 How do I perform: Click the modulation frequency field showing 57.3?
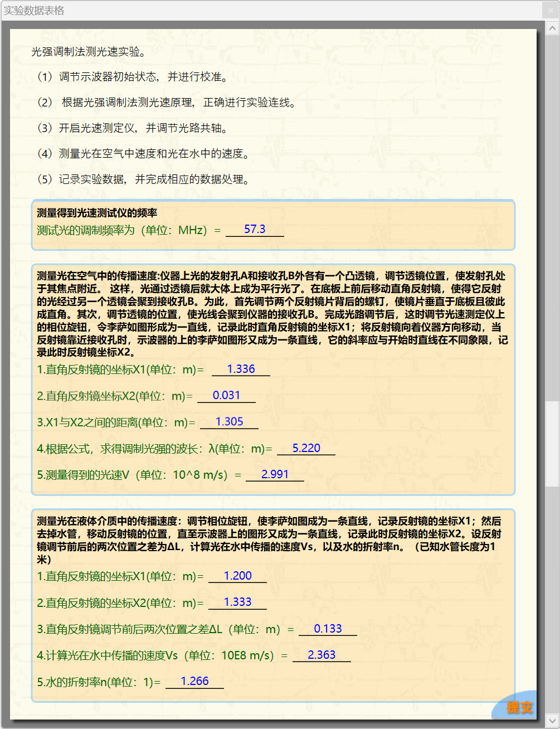click(x=255, y=230)
